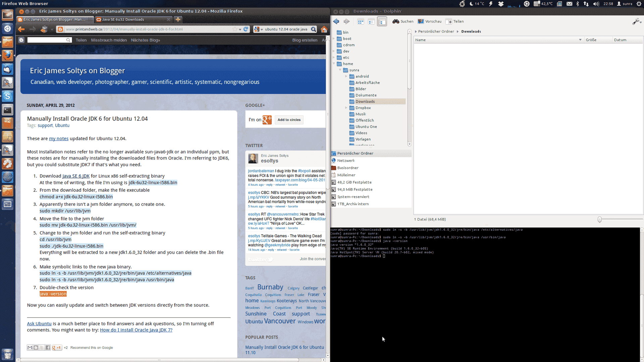Sort by Name column header in Dolphin
Screen dimensions: 644x362
pyautogui.click(x=498, y=40)
